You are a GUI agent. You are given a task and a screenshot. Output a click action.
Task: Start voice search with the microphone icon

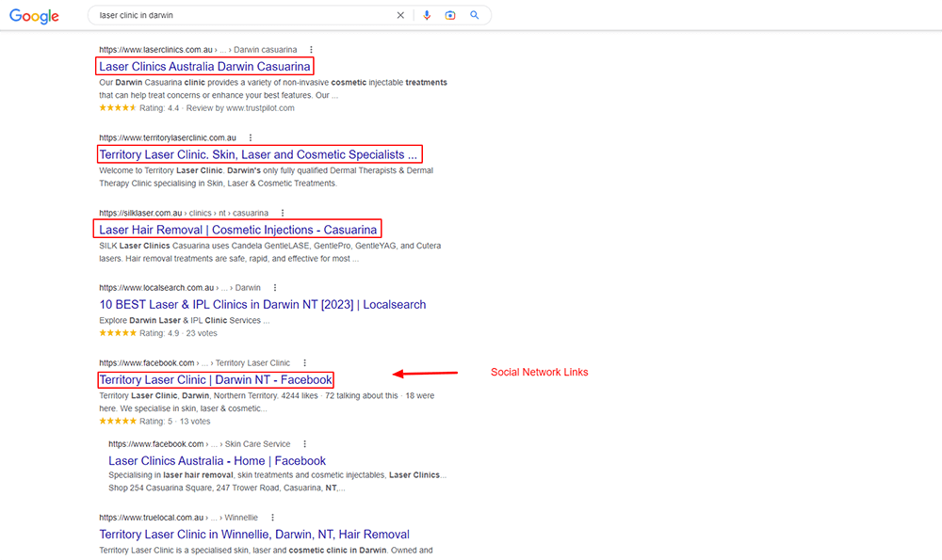(427, 16)
